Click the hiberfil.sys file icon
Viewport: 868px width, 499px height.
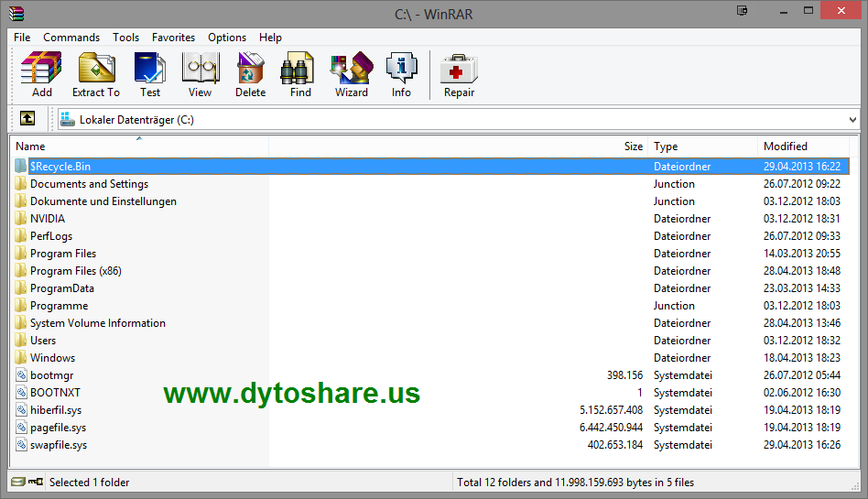tap(21, 410)
